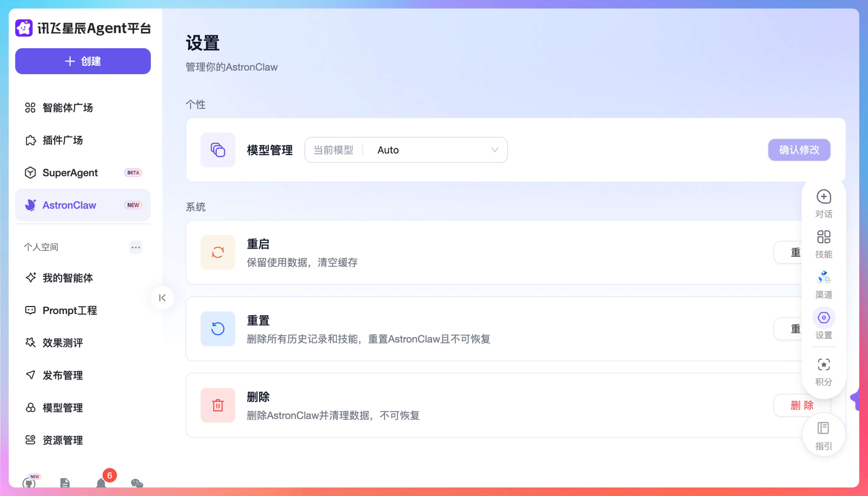This screenshot has height=496, width=868.
Task: Select 模型管理 in sidebar
Action: 62,408
